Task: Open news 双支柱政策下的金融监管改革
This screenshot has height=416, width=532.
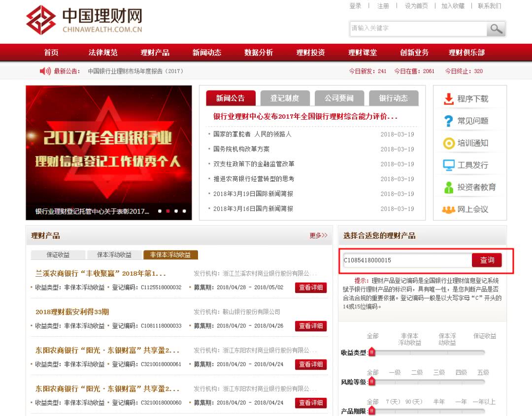Action: 254,164
